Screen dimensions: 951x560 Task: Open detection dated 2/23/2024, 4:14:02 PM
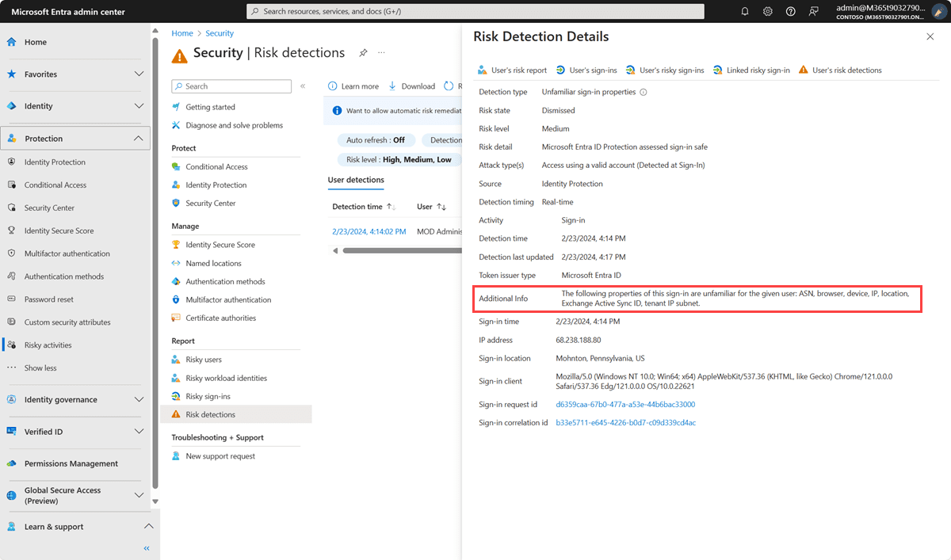369,231
